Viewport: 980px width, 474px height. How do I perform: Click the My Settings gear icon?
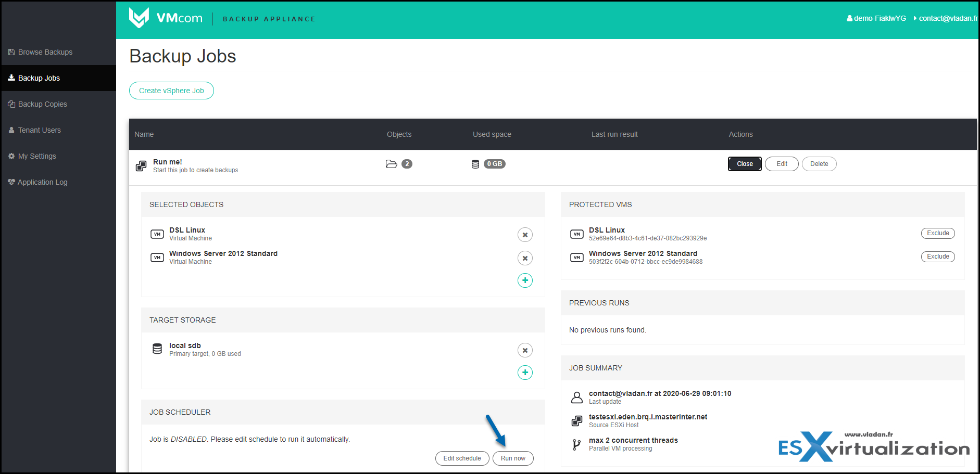(11, 156)
